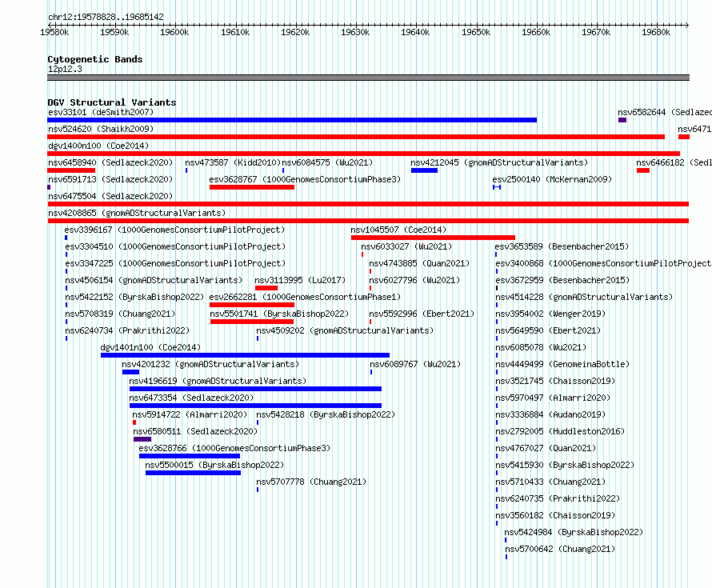Click the nsv6591713 (Sedlazeck2020) label

point(110,179)
